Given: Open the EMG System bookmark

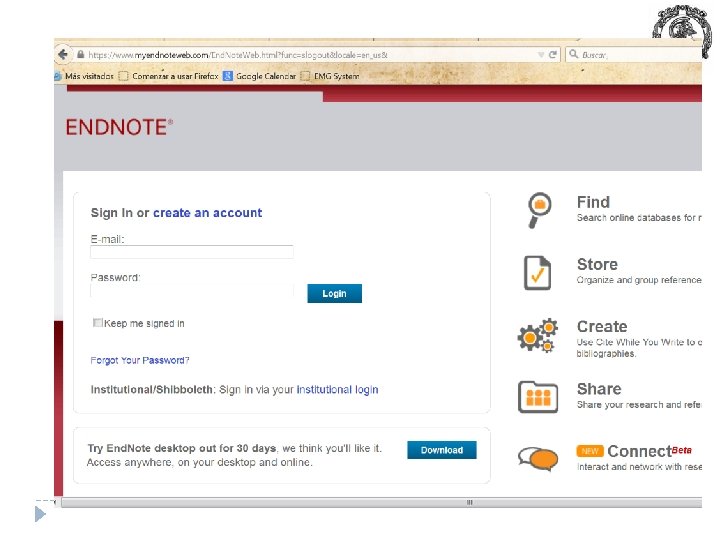Looking at the screenshot, I should click(330, 76).
